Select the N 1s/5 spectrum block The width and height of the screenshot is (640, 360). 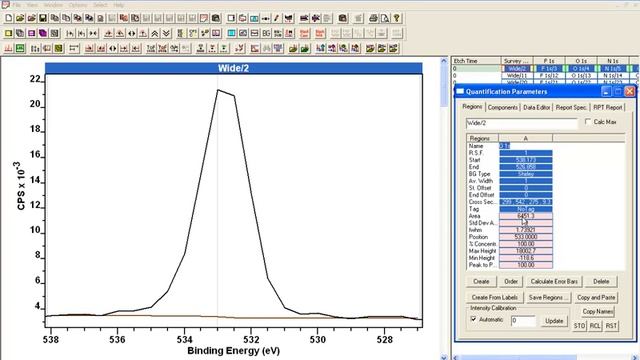coord(613,68)
